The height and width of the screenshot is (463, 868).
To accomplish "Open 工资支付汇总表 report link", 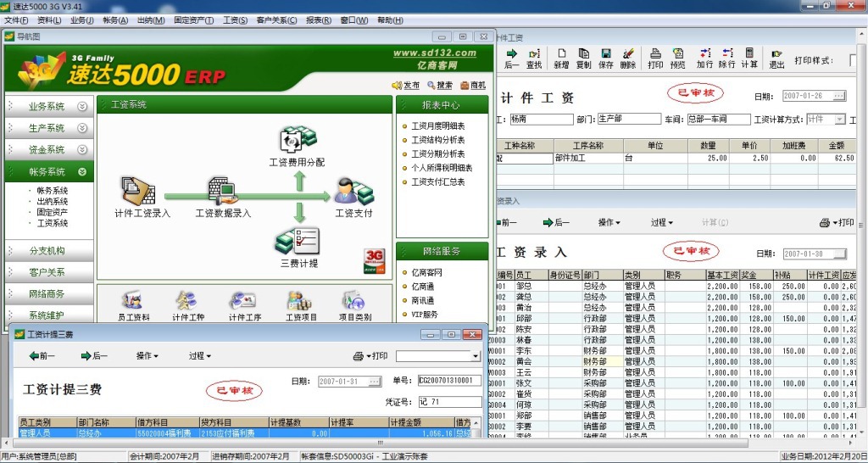I will click(x=438, y=181).
